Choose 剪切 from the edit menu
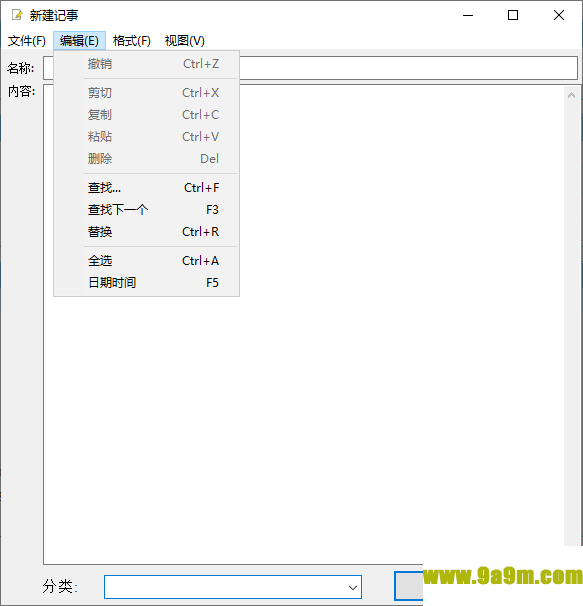583x606 pixels. 147,93
